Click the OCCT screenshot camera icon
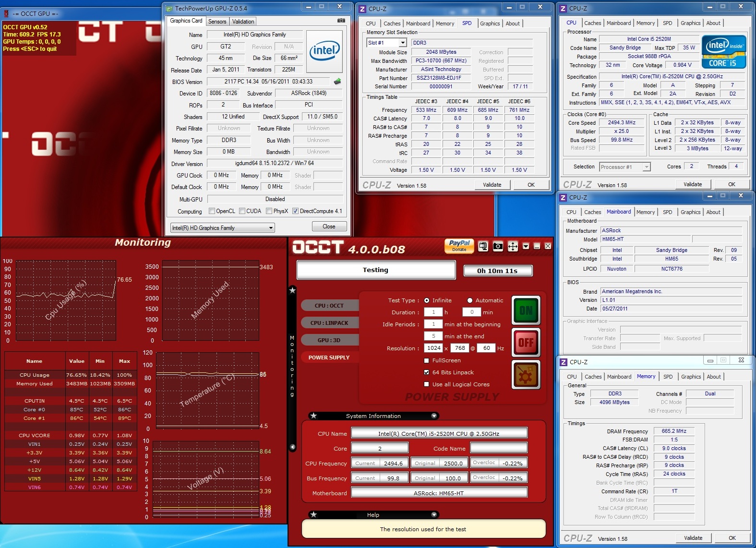This screenshot has height=548, width=756. pos(498,246)
